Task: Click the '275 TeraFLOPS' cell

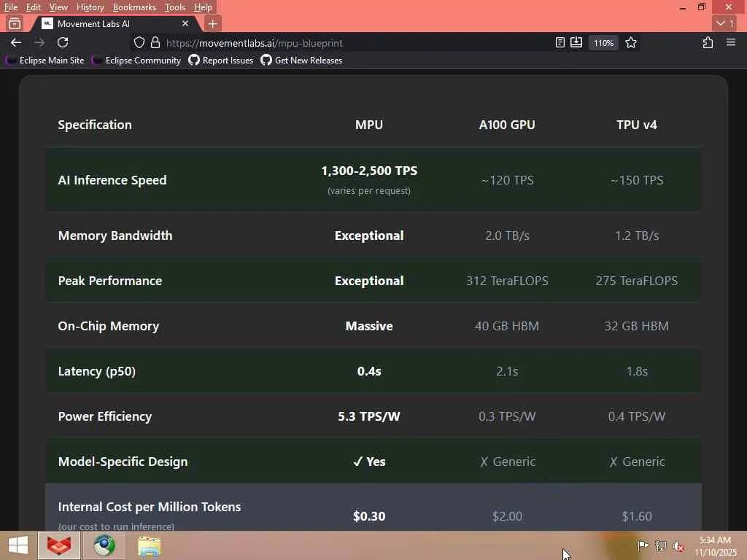Action: tap(636, 281)
